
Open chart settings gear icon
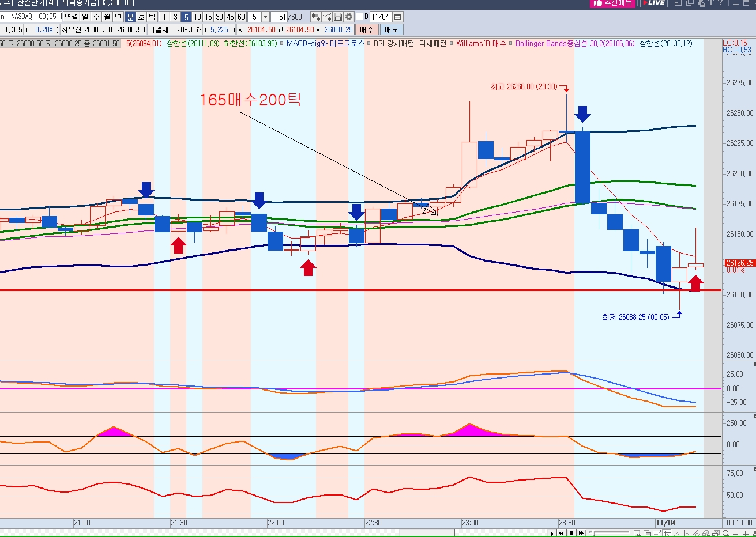pyautogui.click(x=349, y=17)
